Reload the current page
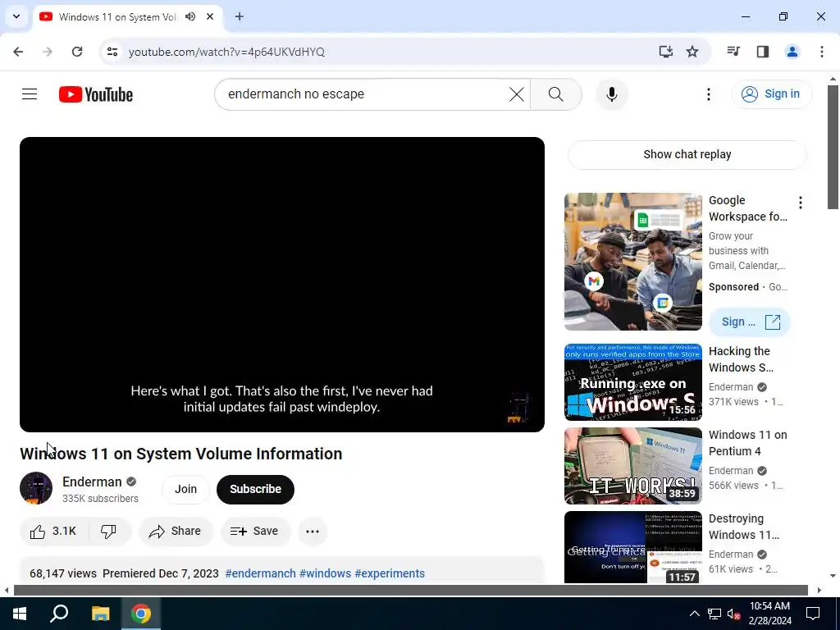The height and width of the screenshot is (630, 840). (77, 52)
